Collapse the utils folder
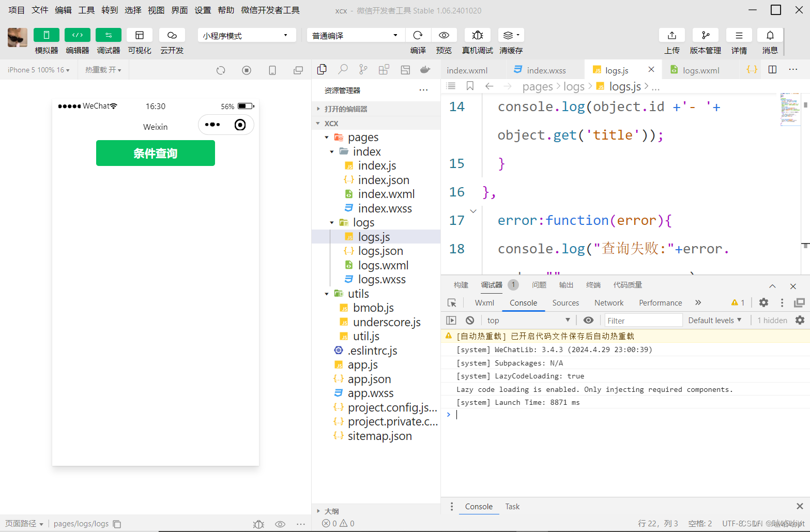Image resolution: width=810 pixels, height=532 pixels. tap(327, 294)
